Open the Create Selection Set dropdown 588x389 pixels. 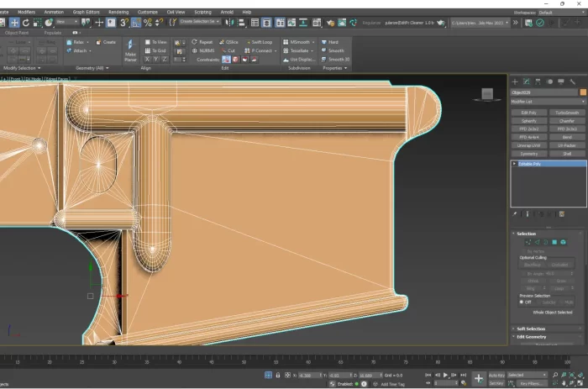coord(200,23)
